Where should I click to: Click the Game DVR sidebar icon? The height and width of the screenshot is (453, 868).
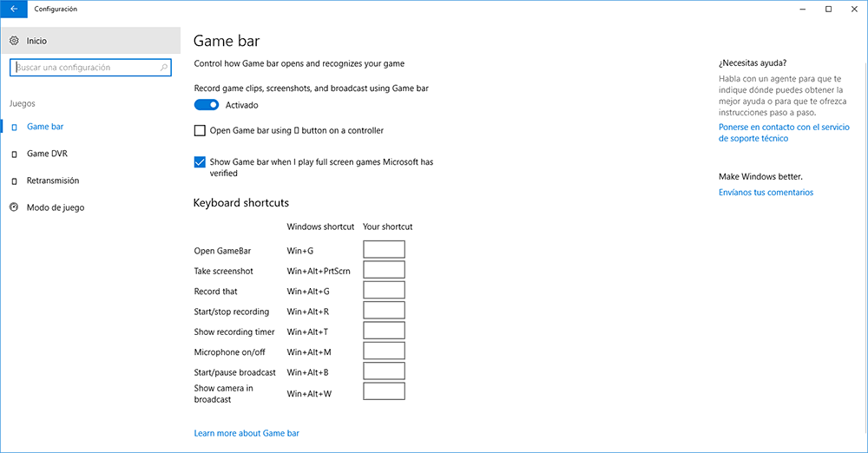pos(15,154)
